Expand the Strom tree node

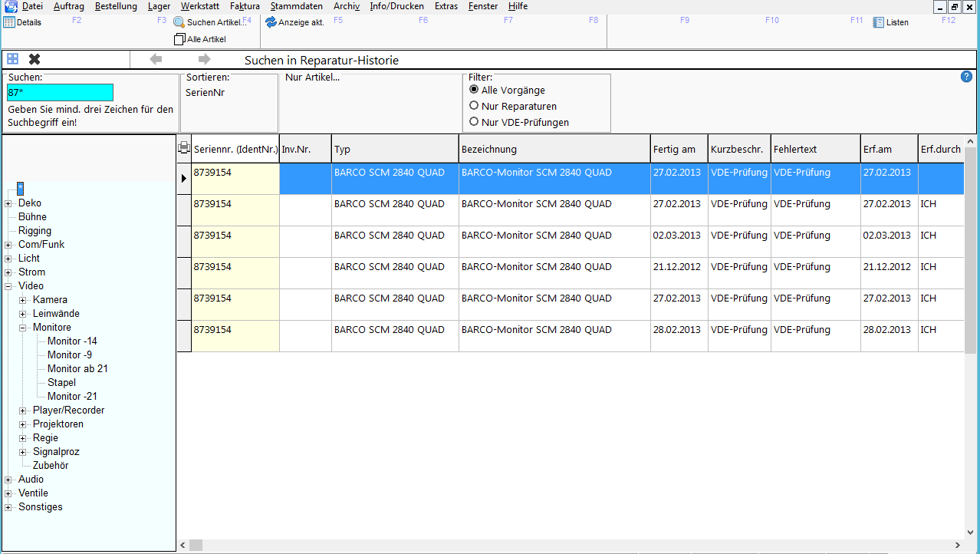8,272
